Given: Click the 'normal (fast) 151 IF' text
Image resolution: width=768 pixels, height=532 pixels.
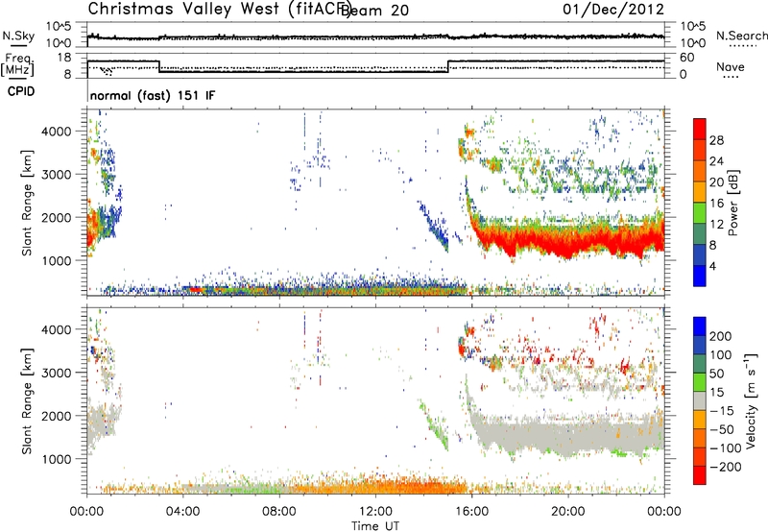Looking at the screenshot, I should [153, 95].
